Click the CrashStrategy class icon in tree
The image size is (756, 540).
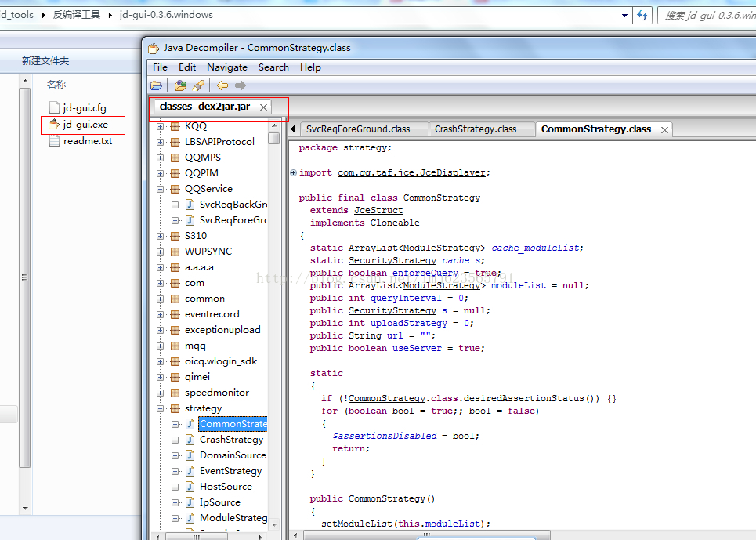click(x=190, y=440)
